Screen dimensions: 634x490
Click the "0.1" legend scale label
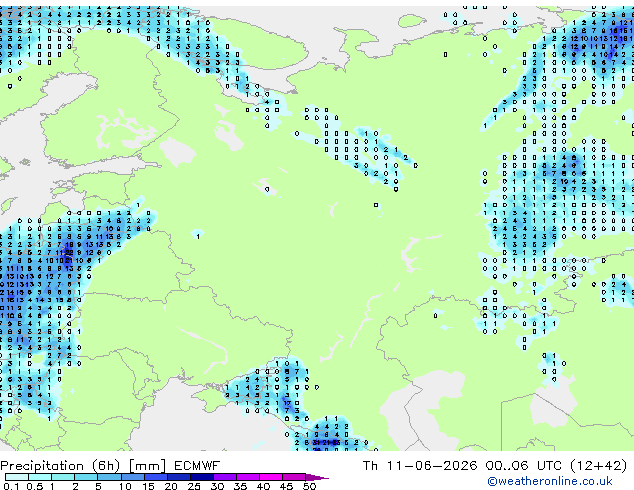point(12,486)
